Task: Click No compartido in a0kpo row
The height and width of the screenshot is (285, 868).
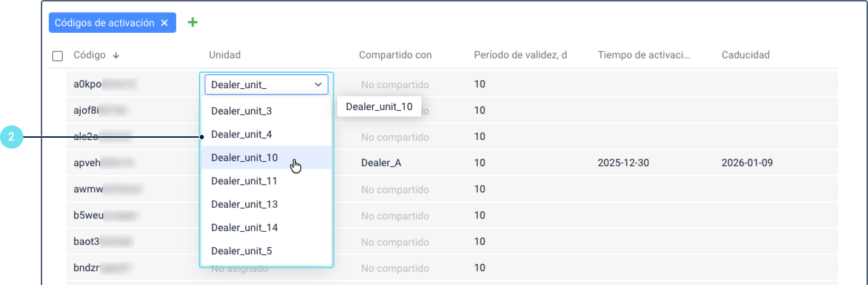Action: [395, 85]
